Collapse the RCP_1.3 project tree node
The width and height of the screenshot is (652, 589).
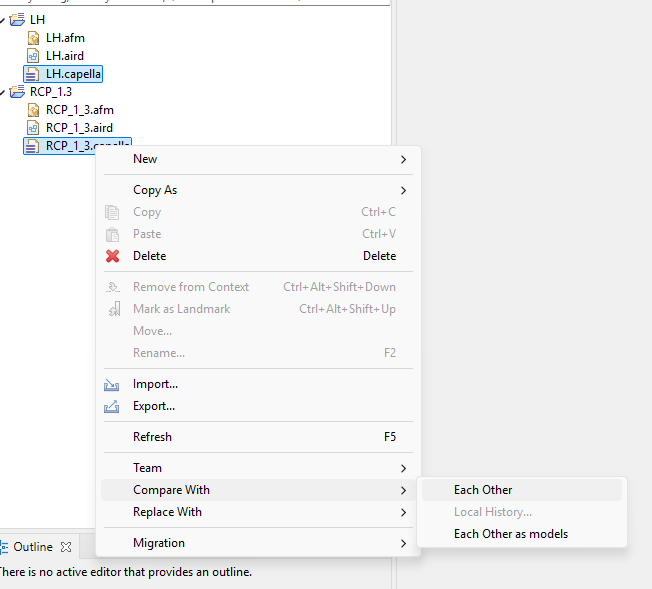(x=3, y=92)
